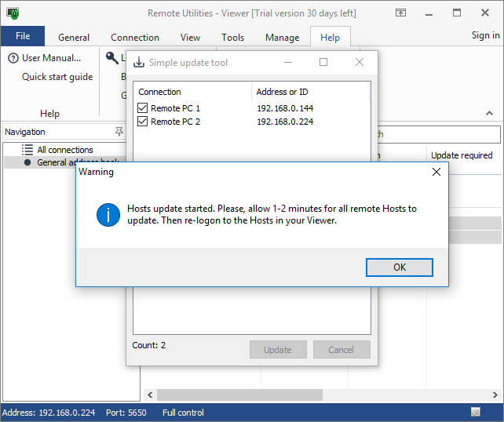The width and height of the screenshot is (504, 422).
Task: Click address 192.168.0.224 in update list
Action: coord(285,122)
